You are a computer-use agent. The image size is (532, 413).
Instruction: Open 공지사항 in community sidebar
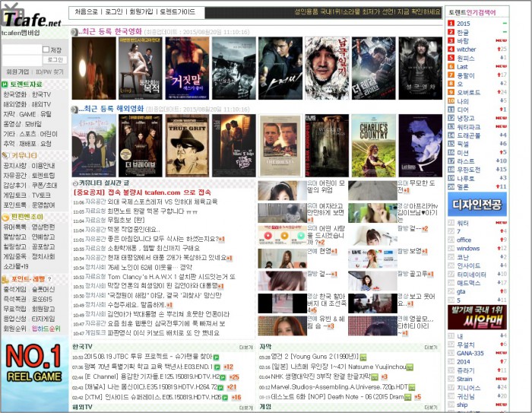coord(14,165)
